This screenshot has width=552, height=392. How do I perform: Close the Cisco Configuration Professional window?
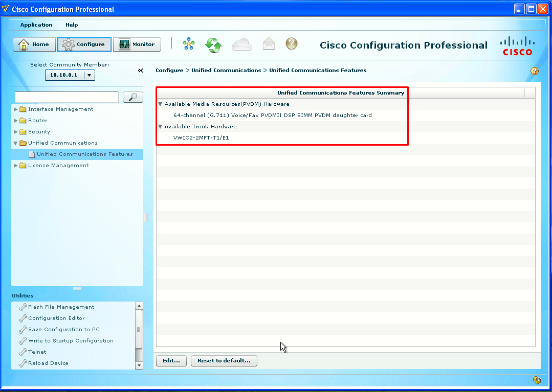pyautogui.click(x=543, y=9)
